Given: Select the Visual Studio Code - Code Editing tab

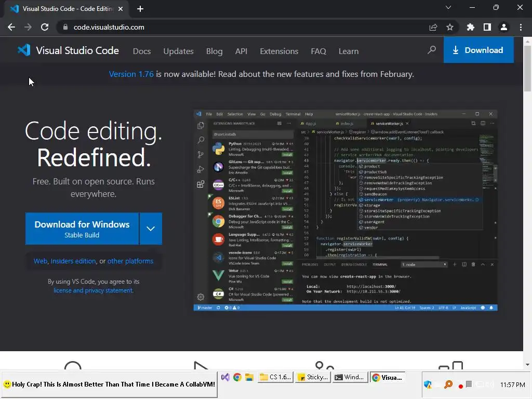Looking at the screenshot, I should [66, 9].
